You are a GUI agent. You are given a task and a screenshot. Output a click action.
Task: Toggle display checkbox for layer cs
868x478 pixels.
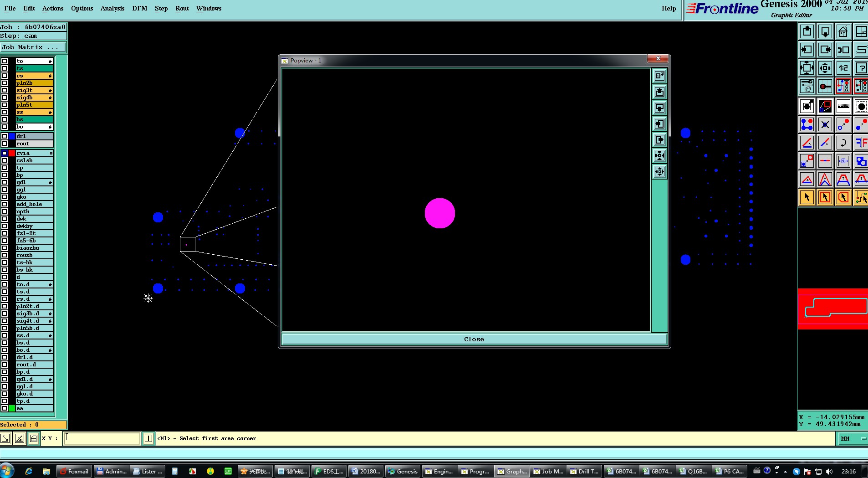[5, 76]
